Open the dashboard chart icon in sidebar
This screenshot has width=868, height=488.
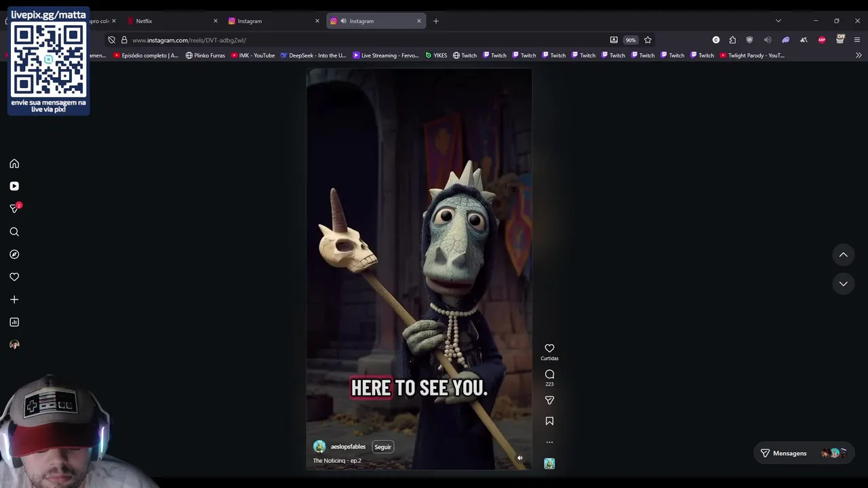click(x=14, y=322)
